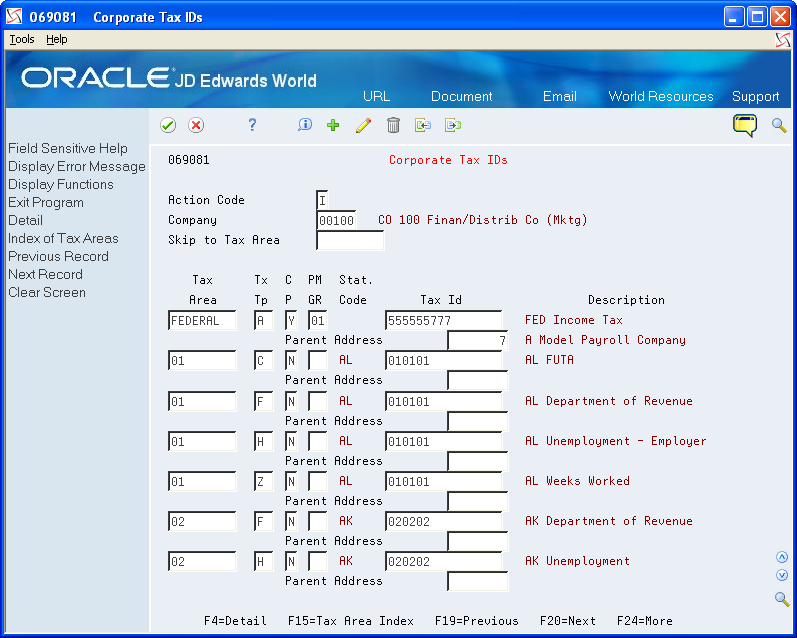Open the Support banner link
The height and width of the screenshot is (638, 797).
[755, 97]
